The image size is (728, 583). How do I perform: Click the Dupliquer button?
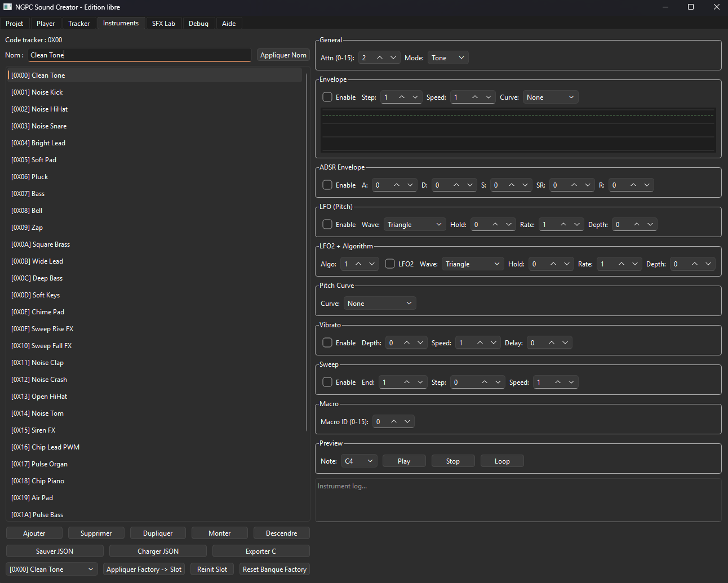(158, 533)
